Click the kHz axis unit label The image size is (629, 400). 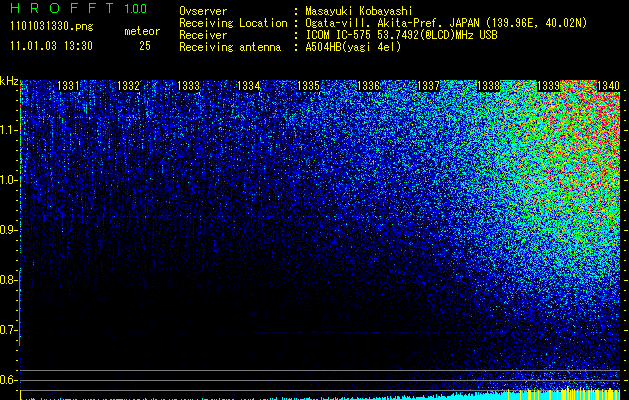click(x=9, y=81)
